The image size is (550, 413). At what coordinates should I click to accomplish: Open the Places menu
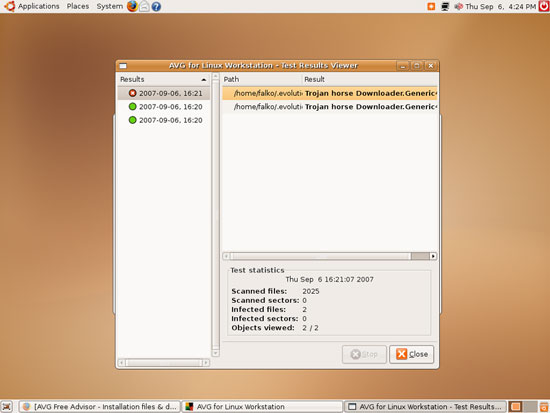coord(78,6)
